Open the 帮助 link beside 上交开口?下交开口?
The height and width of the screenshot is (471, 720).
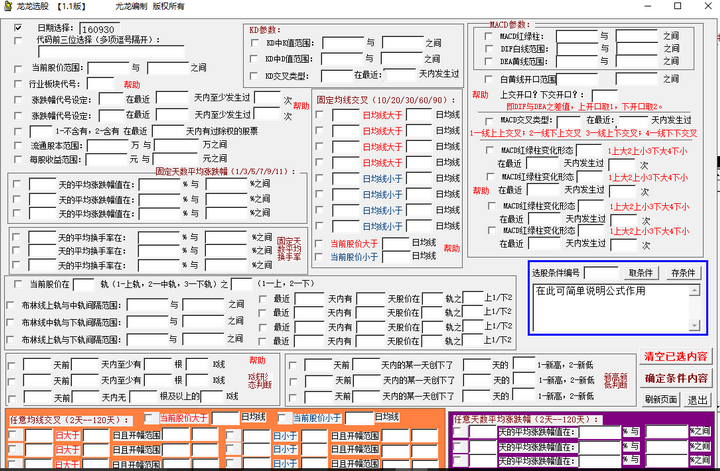click(x=480, y=95)
